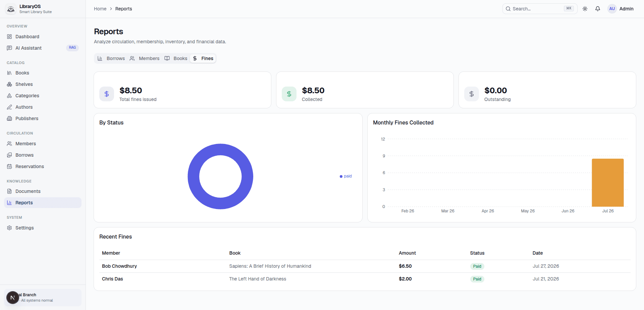Click the Amount column header
Screen dimensions: 644x310
pos(407,253)
